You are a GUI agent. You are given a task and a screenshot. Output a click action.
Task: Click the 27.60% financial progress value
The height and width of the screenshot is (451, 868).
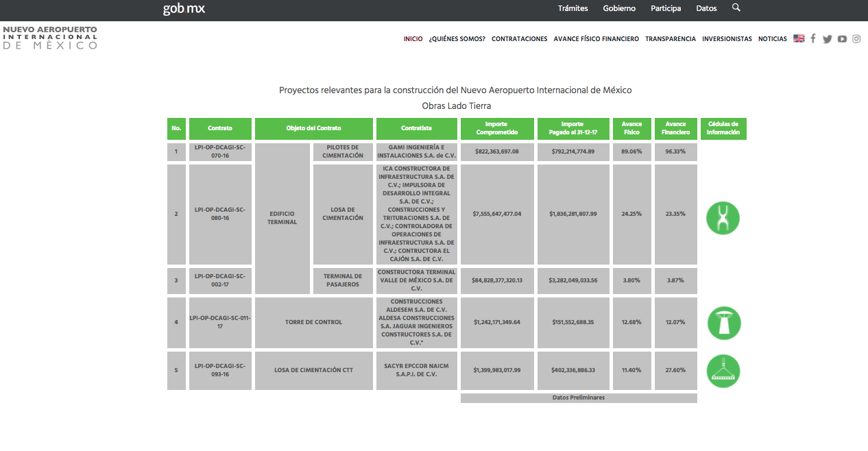[x=676, y=371]
